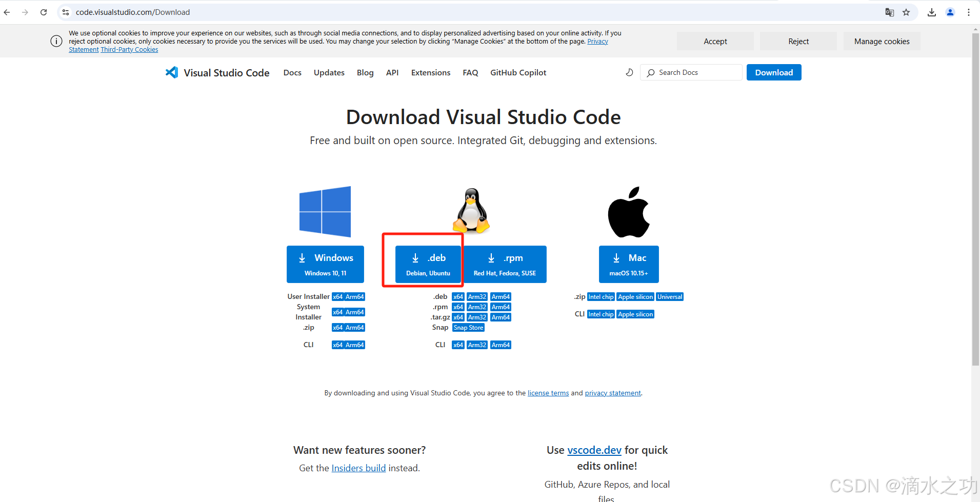Open the Snap Store link
Screen dimensions: 980x502
(x=468, y=328)
